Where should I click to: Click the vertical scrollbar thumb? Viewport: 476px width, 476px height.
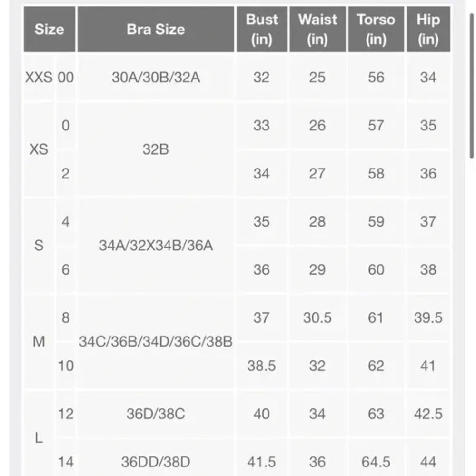click(472, 86)
